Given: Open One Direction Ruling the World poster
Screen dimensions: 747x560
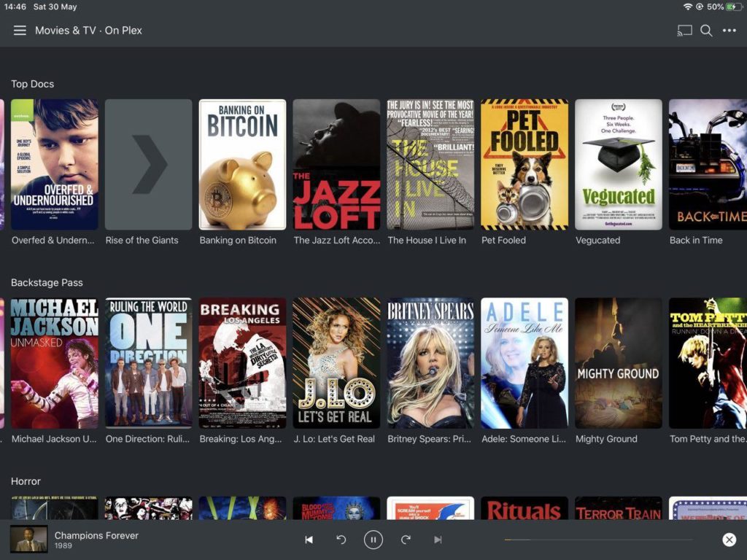Looking at the screenshot, I should point(149,363).
